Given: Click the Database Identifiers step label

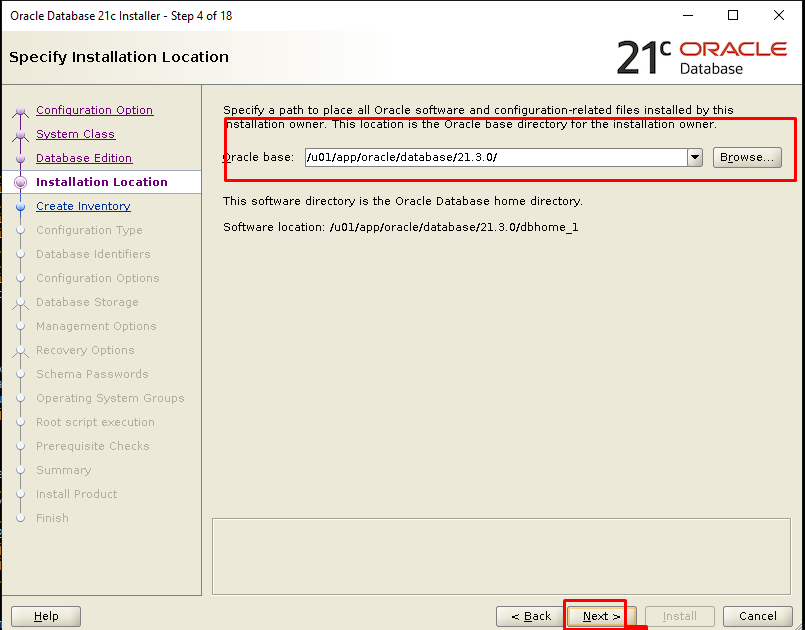Looking at the screenshot, I should [93, 254].
